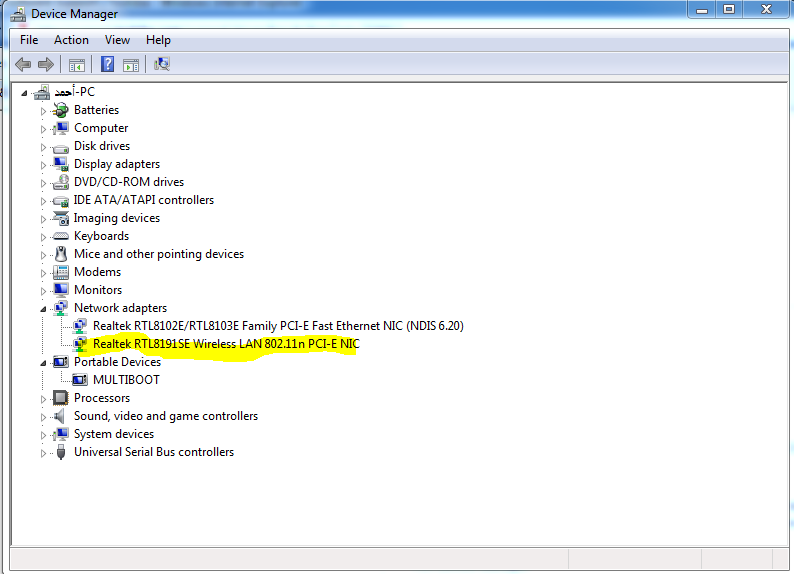Click the Imaging devices camera icon
Image resolution: width=794 pixels, height=574 pixels.
click(61, 218)
